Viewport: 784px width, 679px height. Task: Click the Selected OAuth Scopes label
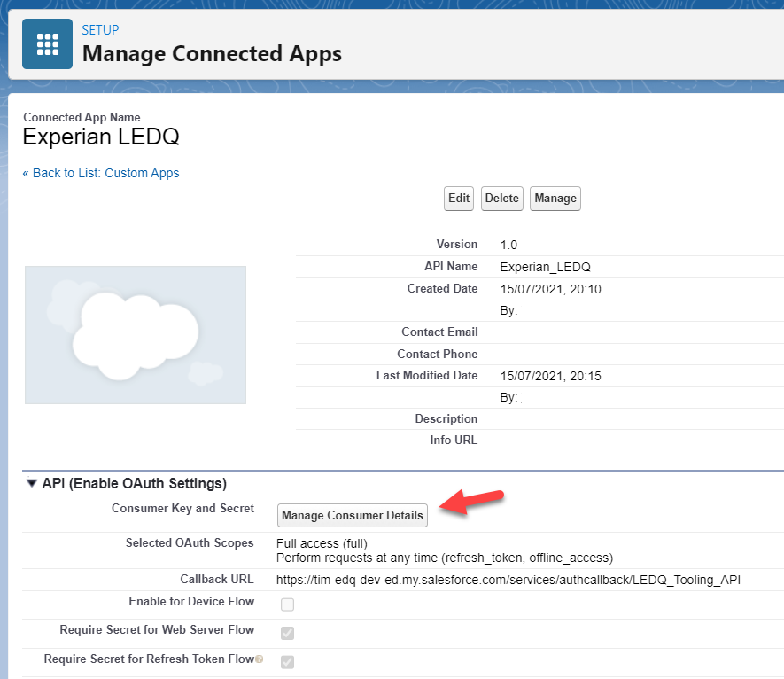click(190, 542)
